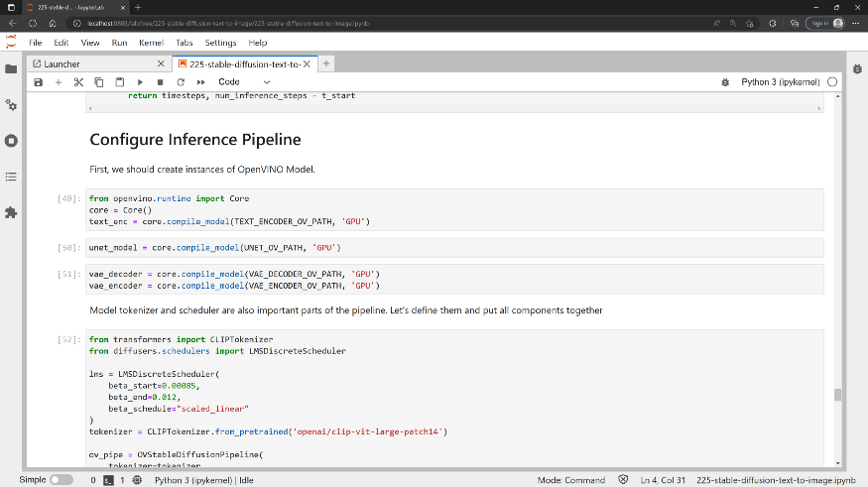Open the file browser folder icon in sidebar
This screenshot has width=868, height=488.
click(11, 68)
